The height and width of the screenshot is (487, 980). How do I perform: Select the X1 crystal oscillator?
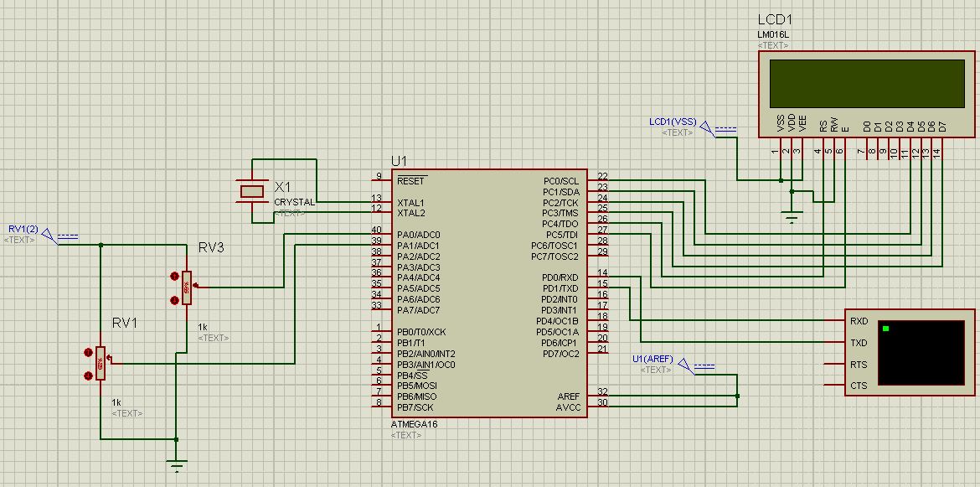(251, 191)
